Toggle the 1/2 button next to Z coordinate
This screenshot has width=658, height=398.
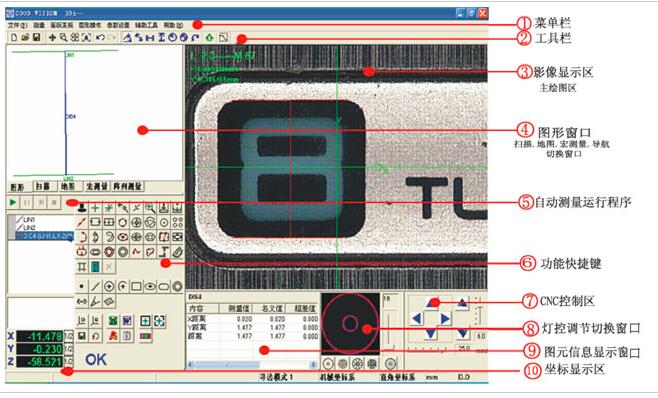coord(68,361)
